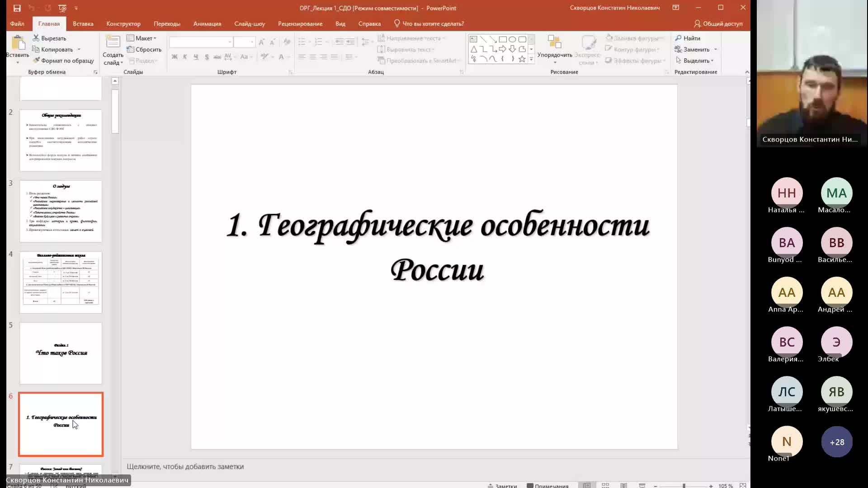The width and height of the screenshot is (868, 488).
Task: Open the Customize Quick Access Toolbar arrow
Action: pos(76,8)
